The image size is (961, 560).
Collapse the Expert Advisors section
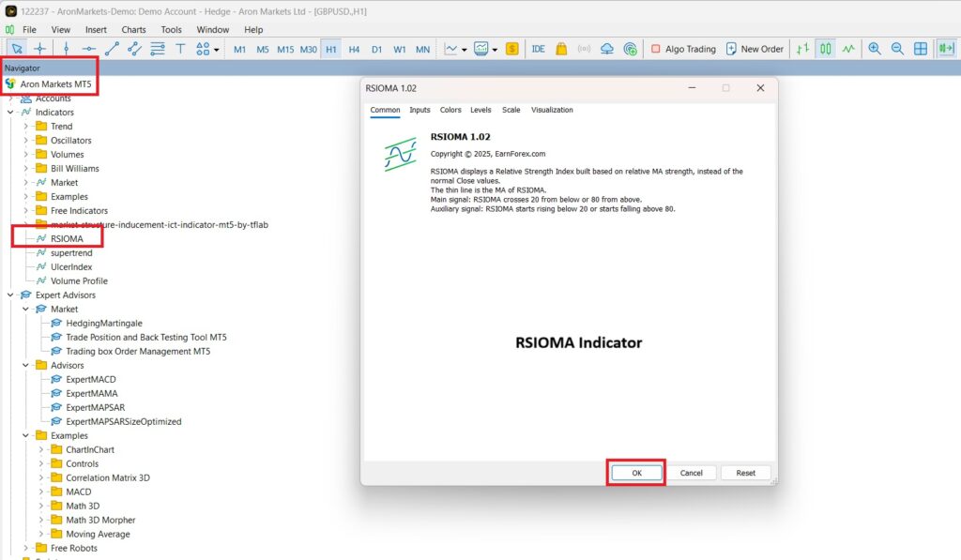click(10, 295)
